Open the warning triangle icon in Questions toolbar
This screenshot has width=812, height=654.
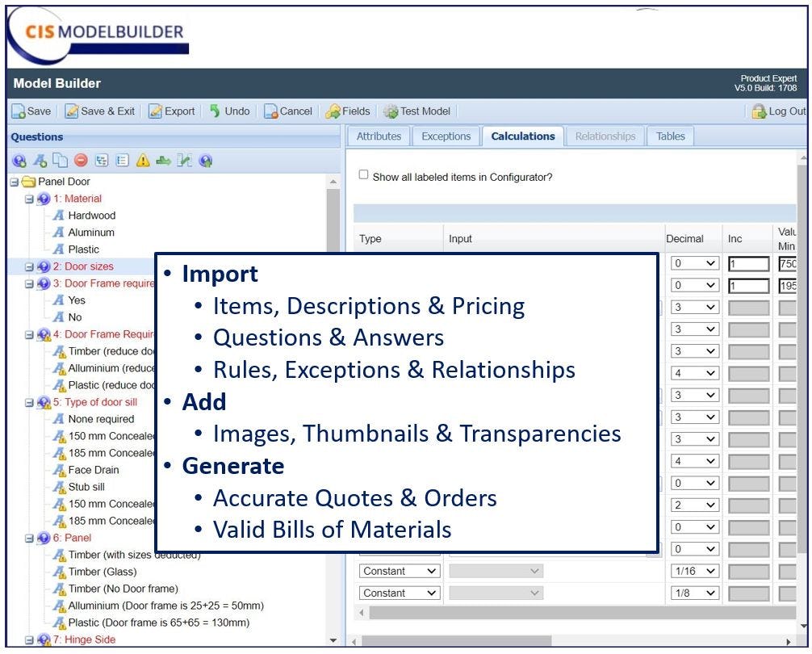pyautogui.click(x=143, y=161)
